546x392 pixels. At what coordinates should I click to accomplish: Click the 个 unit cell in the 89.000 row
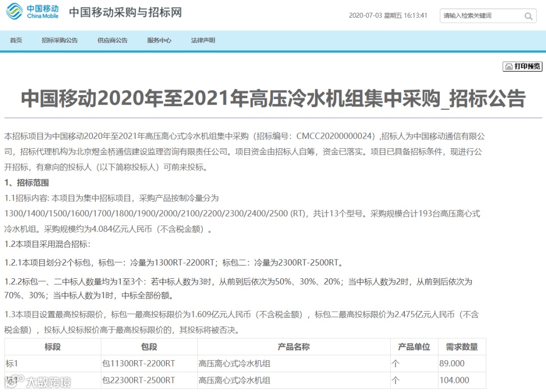414,364
